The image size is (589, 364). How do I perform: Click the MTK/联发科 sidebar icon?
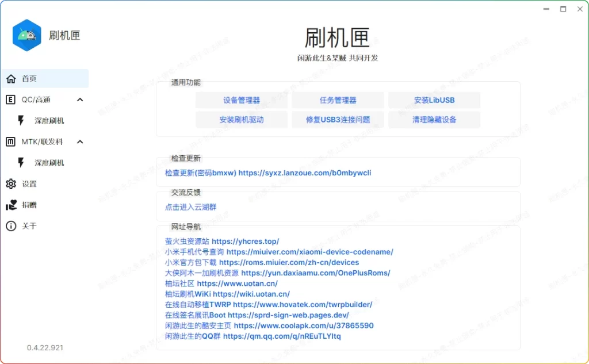tap(11, 141)
